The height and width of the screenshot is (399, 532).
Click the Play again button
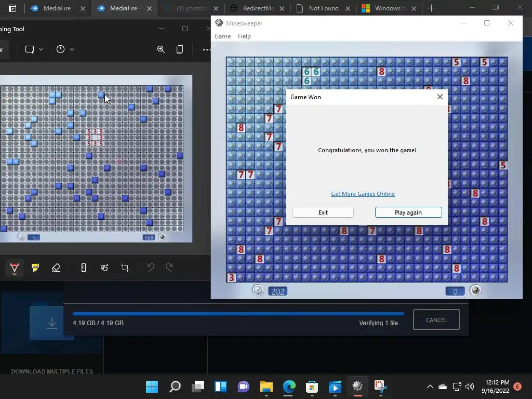coord(408,212)
